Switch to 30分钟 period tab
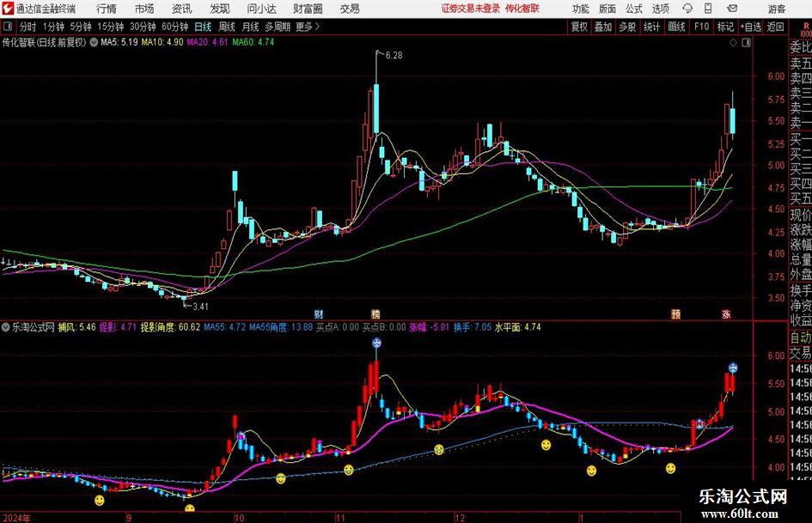Screen dimensions: 812x523 click(x=143, y=27)
